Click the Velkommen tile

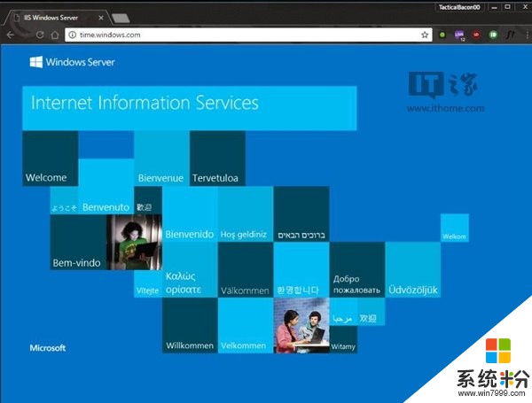pos(246,325)
